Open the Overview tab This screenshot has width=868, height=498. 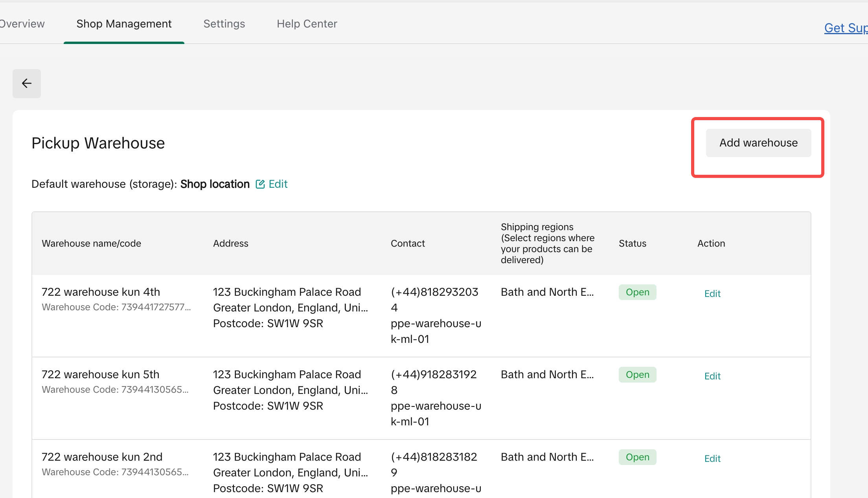pos(22,24)
